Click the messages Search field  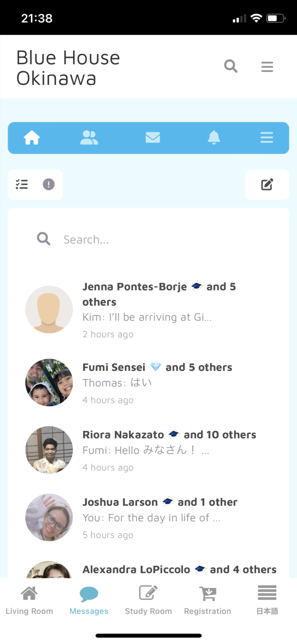click(x=155, y=239)
